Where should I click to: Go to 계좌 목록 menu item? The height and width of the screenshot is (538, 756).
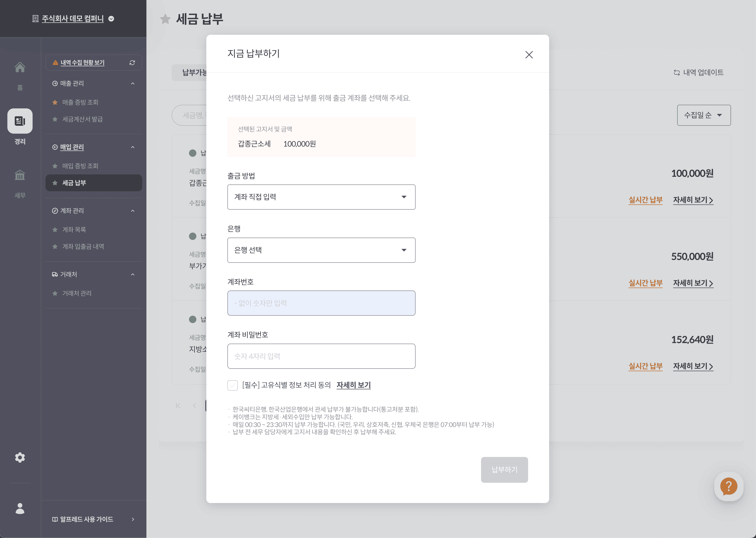click(x=74, y=230)
